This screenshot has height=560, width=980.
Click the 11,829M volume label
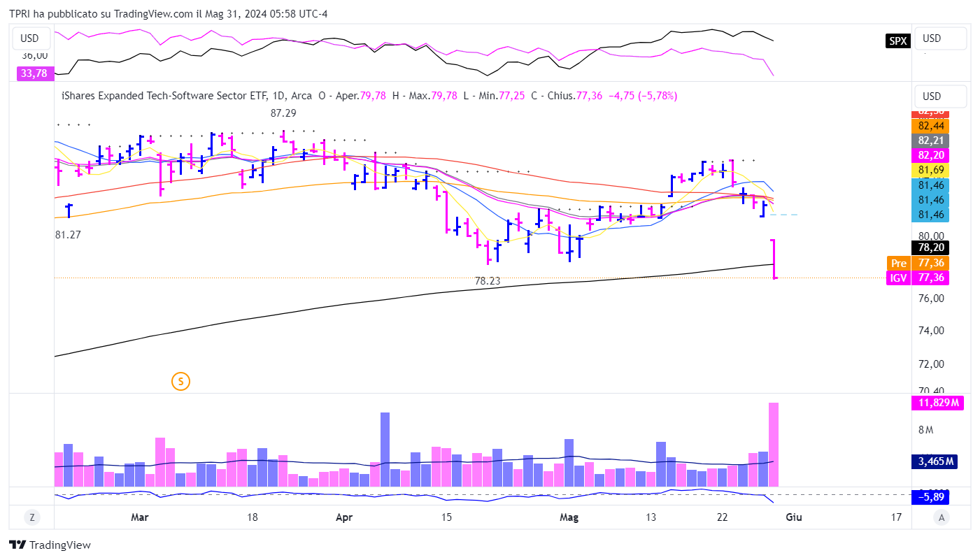(x=937, y=403)
